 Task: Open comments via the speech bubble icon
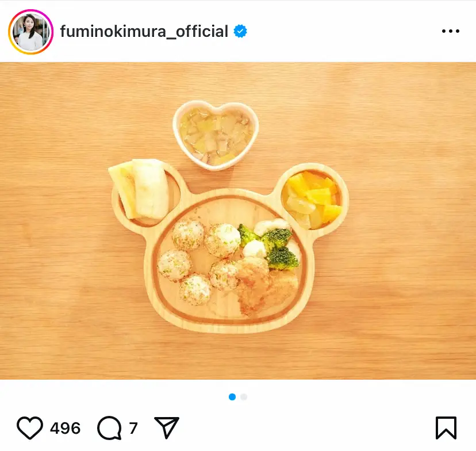click(109, 428)
